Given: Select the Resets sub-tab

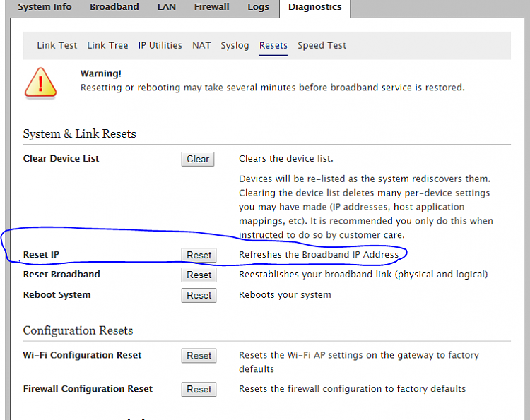Looking at the screenshot, I should point(273,46).
